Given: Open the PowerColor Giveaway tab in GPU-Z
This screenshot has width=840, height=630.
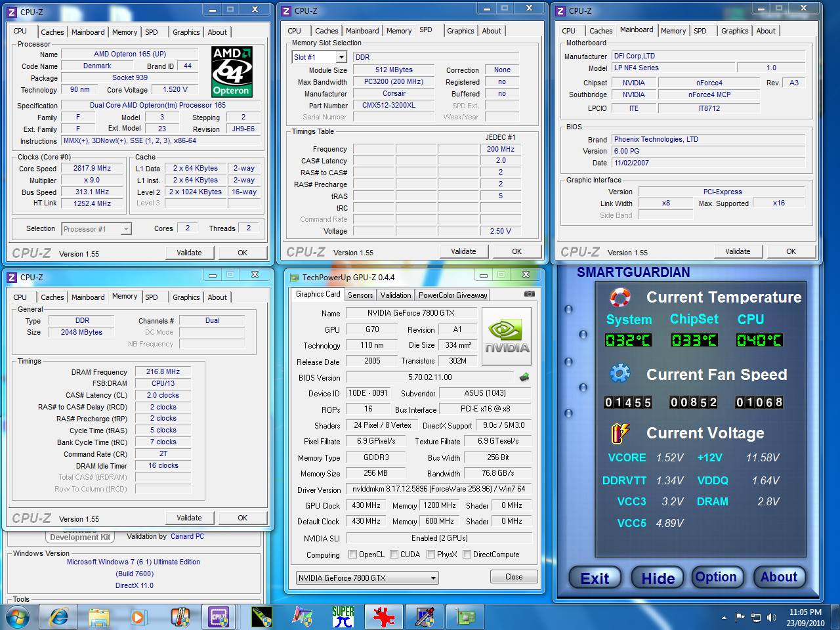Looking at the screenshot, I should [x=453, y=295].
